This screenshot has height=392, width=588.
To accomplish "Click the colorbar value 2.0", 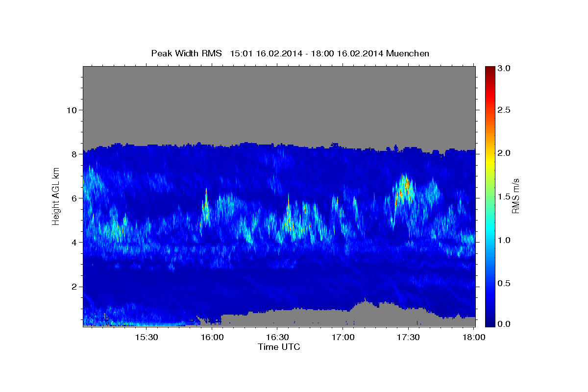I will 504,153.
